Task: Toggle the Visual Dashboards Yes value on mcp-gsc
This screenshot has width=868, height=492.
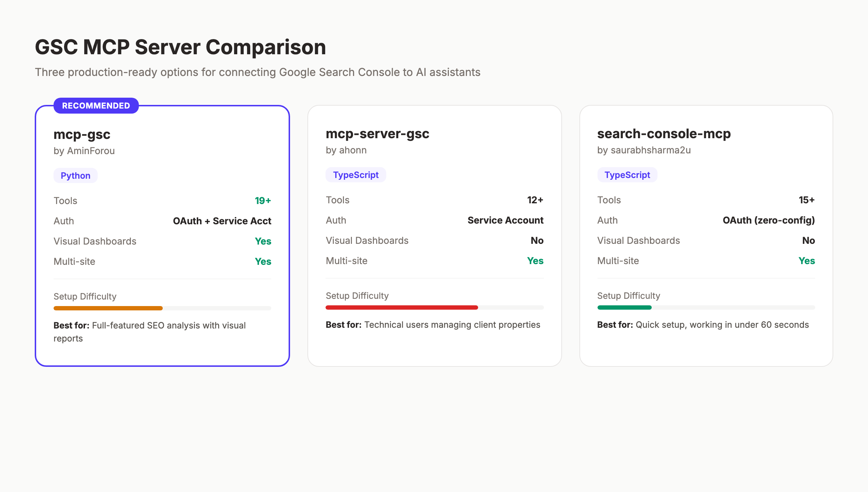Action: click(263, 241)
